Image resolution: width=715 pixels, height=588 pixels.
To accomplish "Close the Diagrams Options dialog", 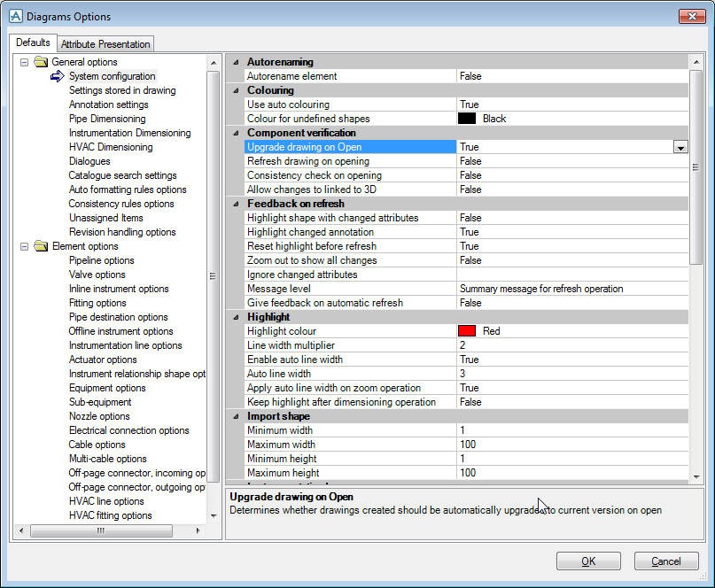I will pos(691,17).
